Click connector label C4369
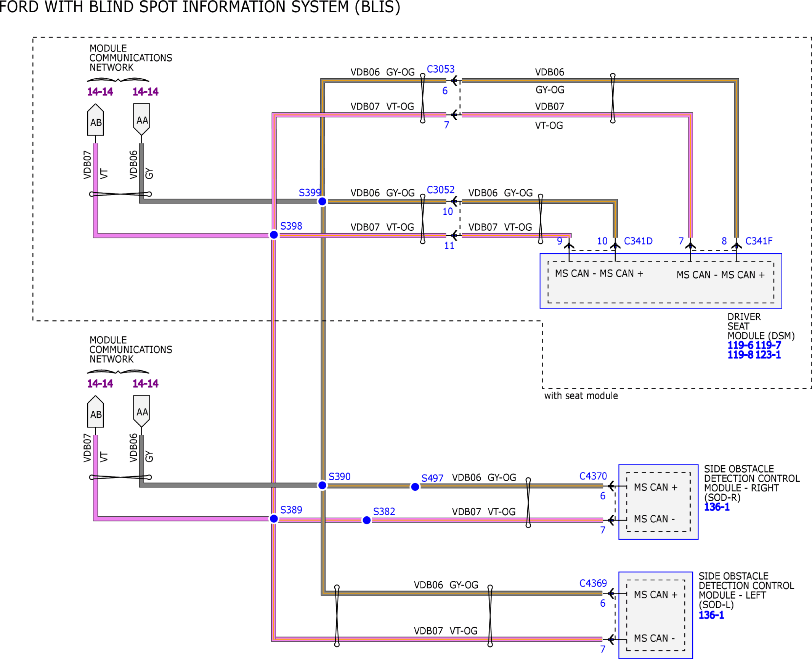 coord(593,583)
